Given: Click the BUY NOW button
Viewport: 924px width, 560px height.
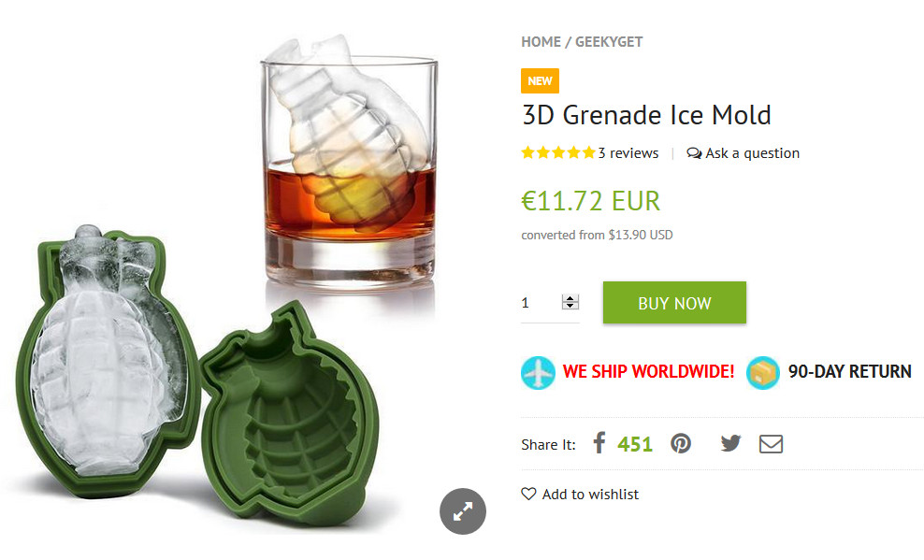Looking at the screenshot, I should [x=674, y=303].
